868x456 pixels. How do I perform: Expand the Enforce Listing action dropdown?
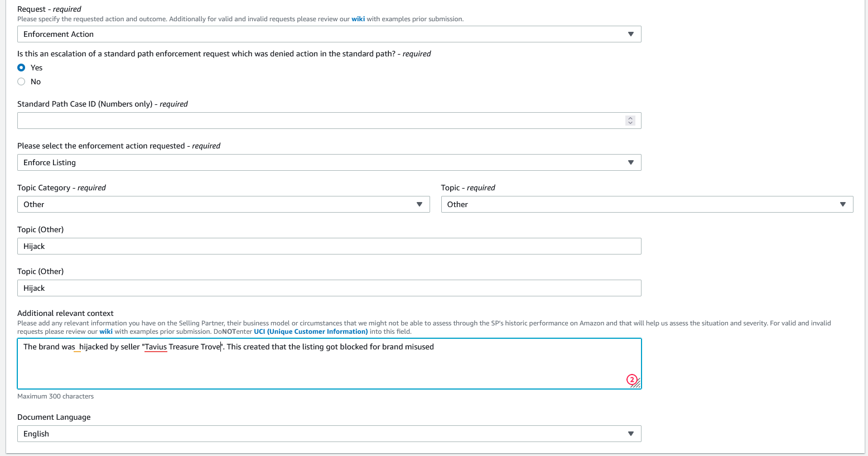point(329,162)
